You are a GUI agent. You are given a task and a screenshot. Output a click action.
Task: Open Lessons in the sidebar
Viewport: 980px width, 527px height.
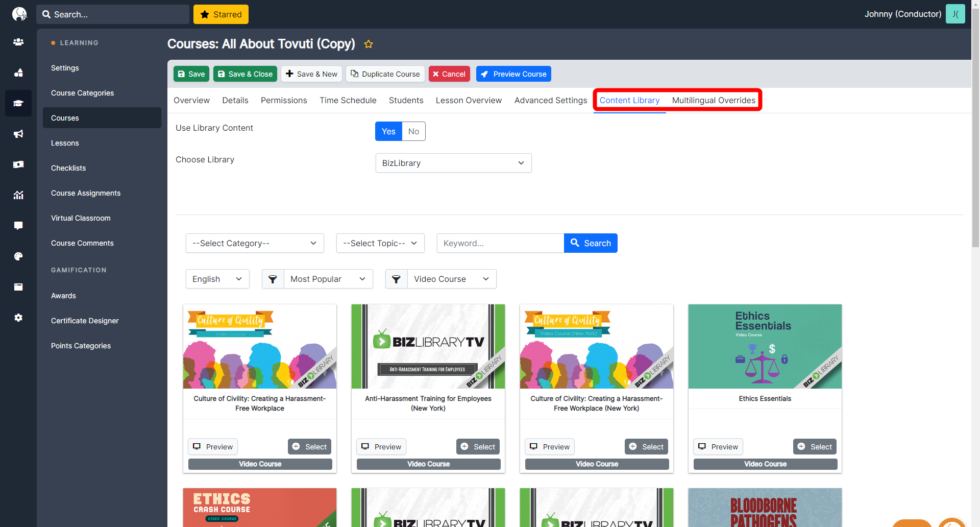(65, 143)
